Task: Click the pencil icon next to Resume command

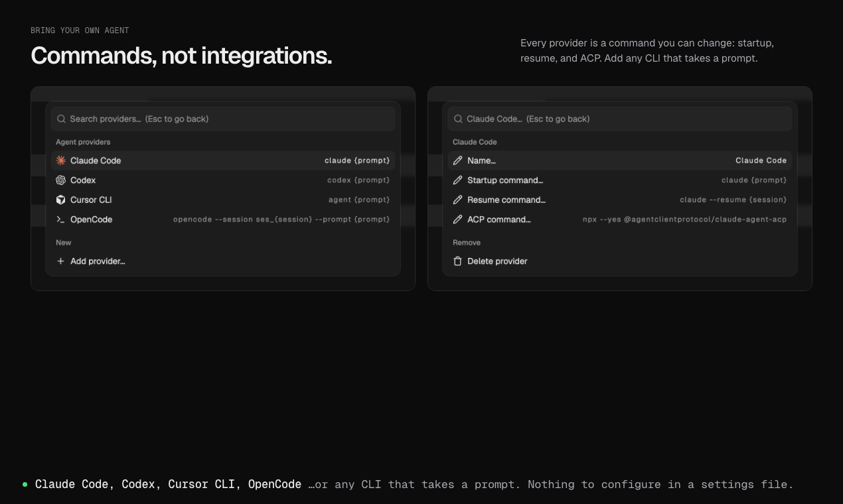Action: click(x=457, y=200)
